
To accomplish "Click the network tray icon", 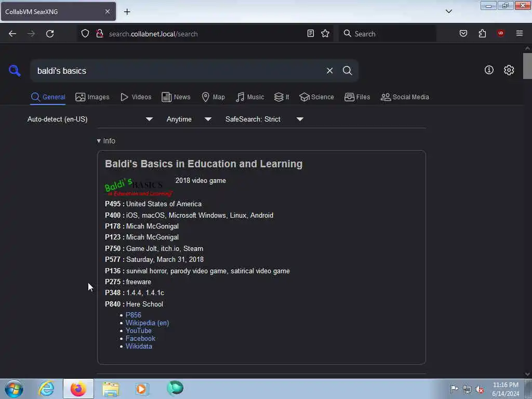I will coord(467,390).
